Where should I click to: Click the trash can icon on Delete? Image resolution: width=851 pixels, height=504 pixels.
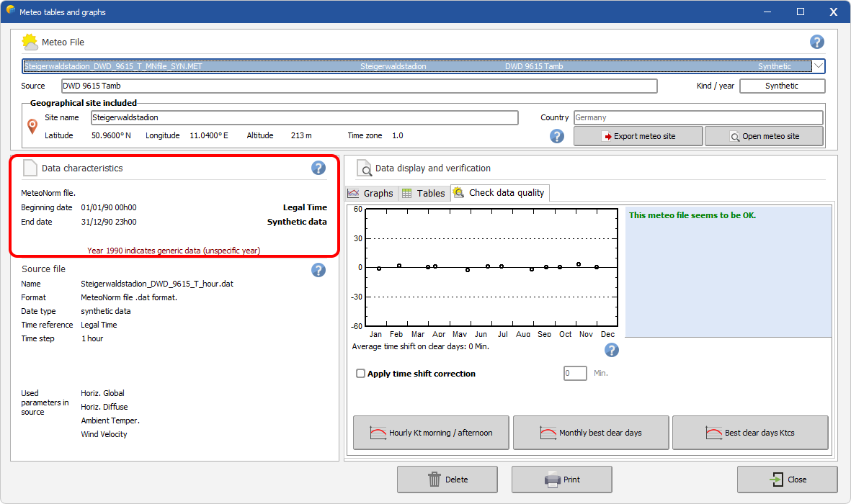click(435, 480)
